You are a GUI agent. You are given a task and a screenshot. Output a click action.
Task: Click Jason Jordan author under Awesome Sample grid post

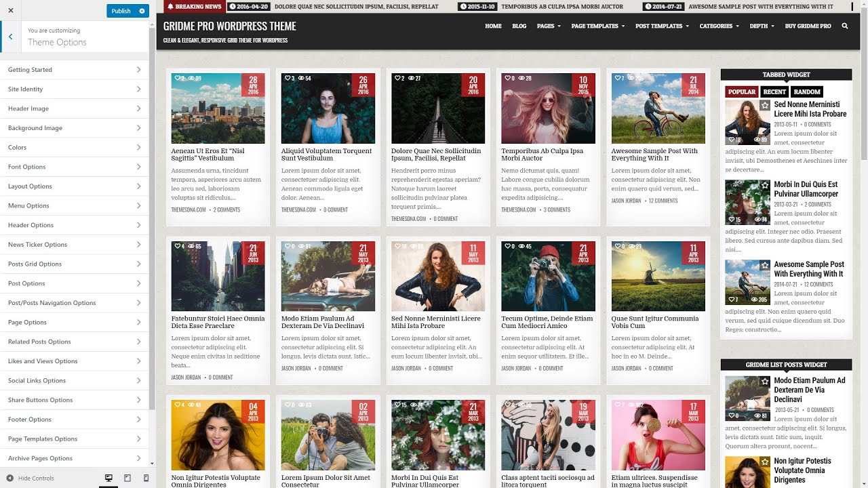(x=626, y=201)
